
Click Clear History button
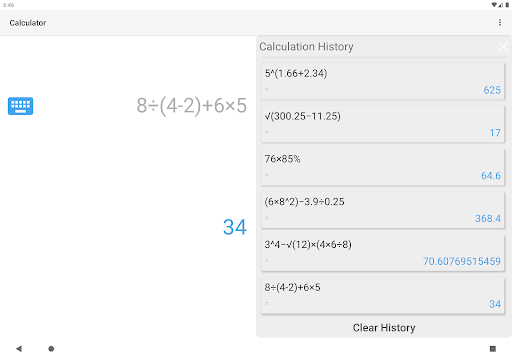coord(384,328)
